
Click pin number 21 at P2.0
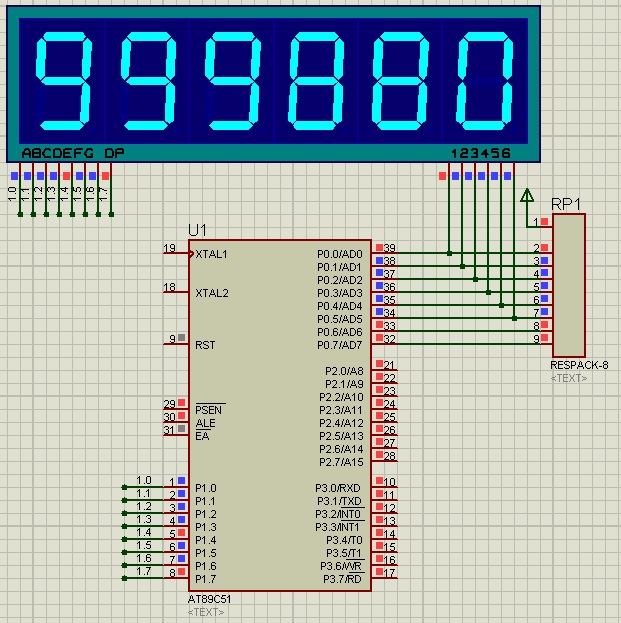390,365
